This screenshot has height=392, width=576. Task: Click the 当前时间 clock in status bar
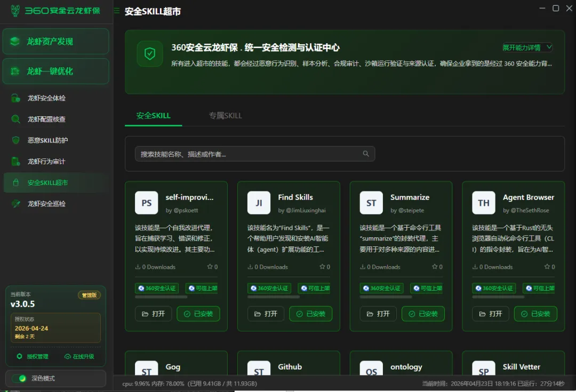(x=469, y=383)
